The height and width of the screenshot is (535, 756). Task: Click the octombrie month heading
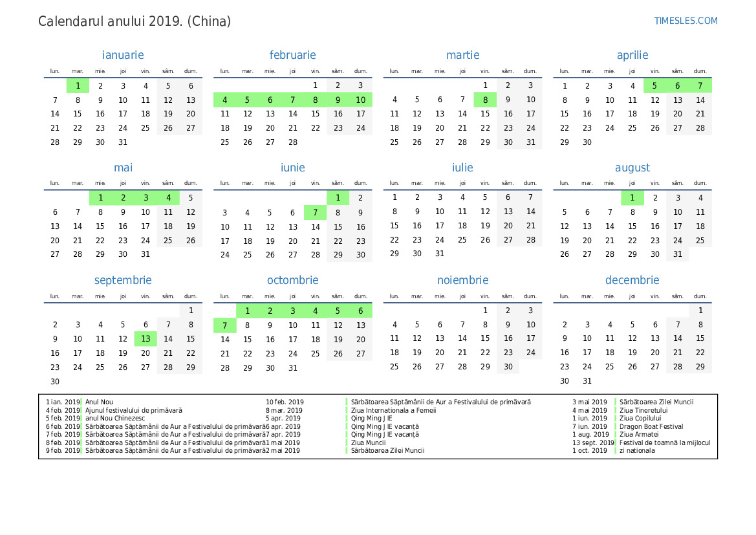(x=292, y=281)
